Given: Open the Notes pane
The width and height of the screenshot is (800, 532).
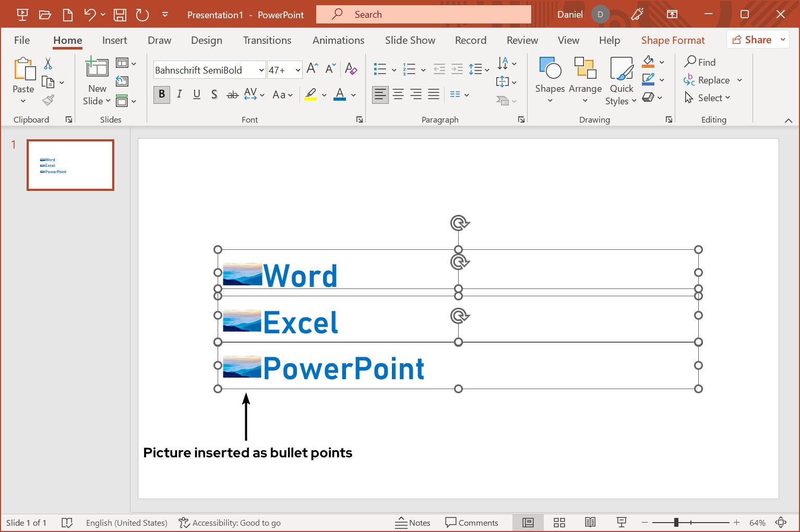Looking at the screenshot, I should tap(413, 523).
